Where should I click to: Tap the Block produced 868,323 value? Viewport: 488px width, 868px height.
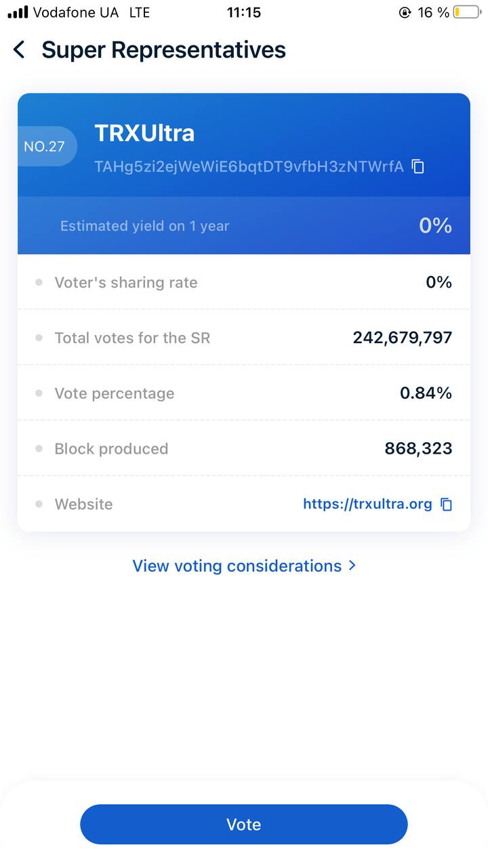(418, 448)
